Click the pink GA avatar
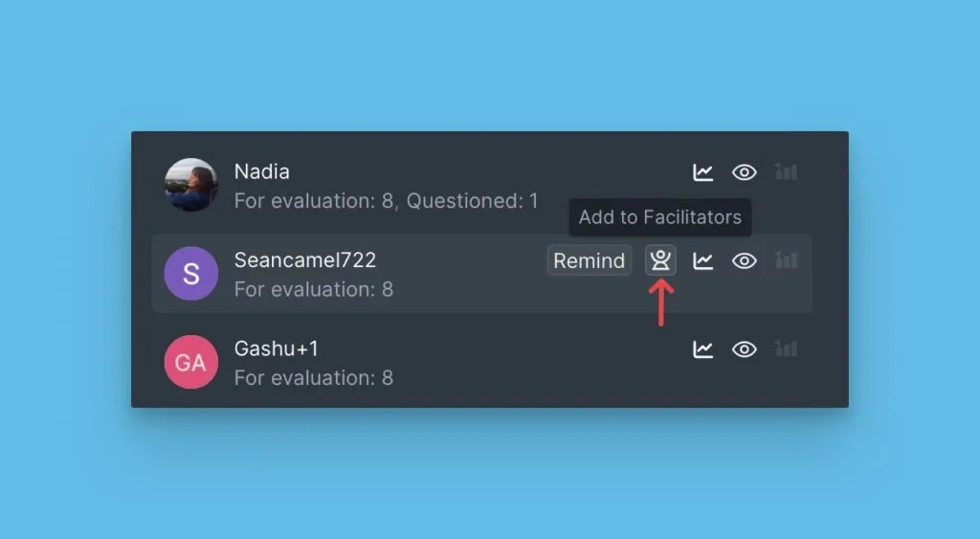This screenshot has width=980, height=539. pyautogui.click(x=191, y=362)
